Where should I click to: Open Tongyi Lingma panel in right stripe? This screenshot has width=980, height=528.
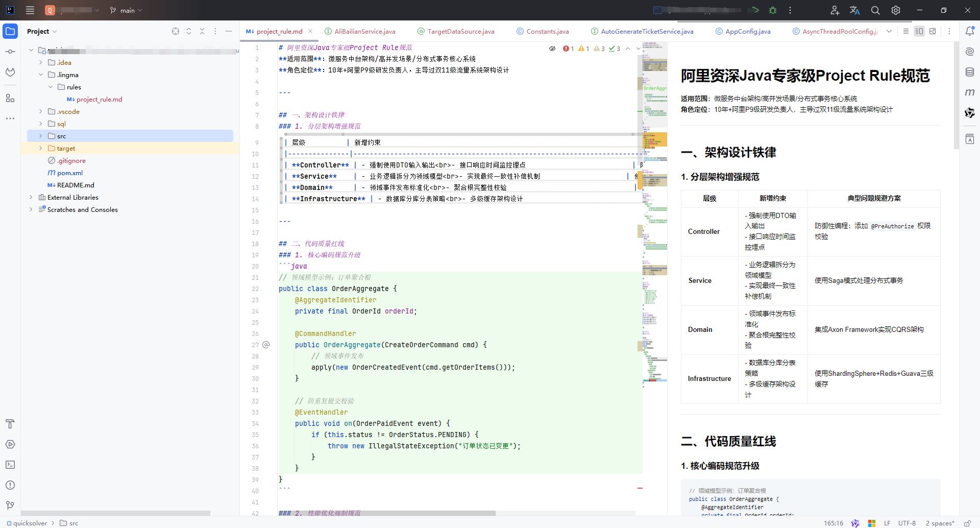tap(970, 113)
